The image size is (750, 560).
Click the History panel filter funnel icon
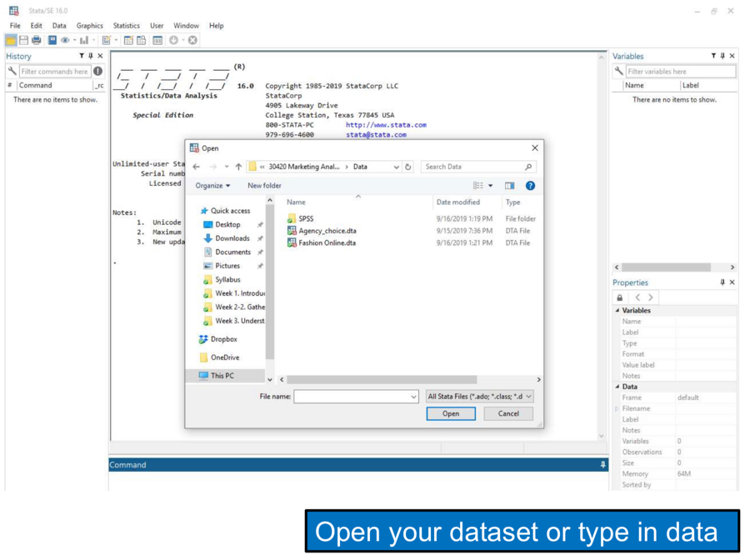(x=82, y=56)
